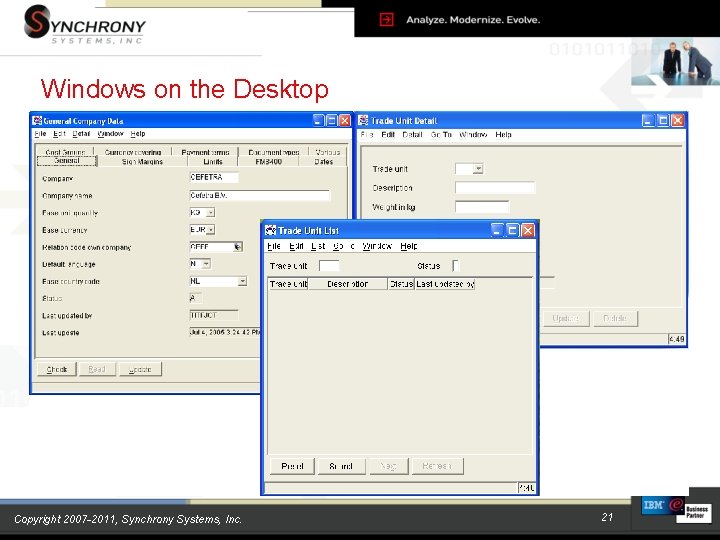Click the Check button
720x540 pixels.
(57, 369)
